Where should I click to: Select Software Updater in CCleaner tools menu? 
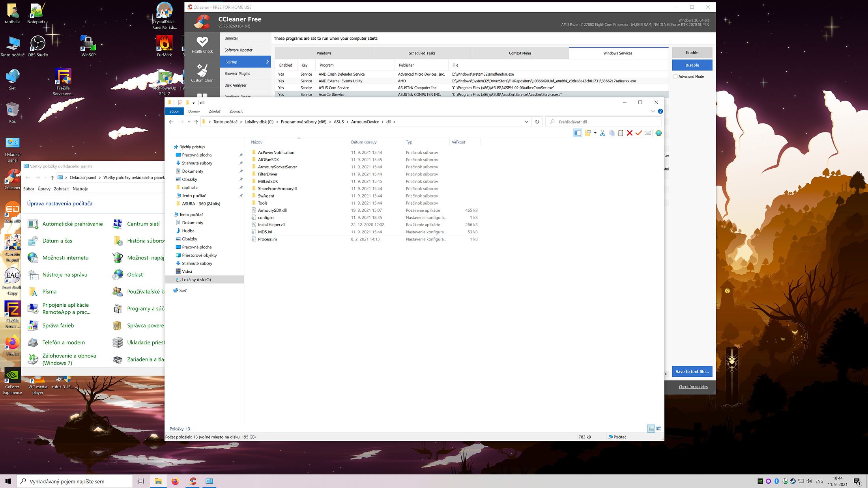(x=245, y=50)
